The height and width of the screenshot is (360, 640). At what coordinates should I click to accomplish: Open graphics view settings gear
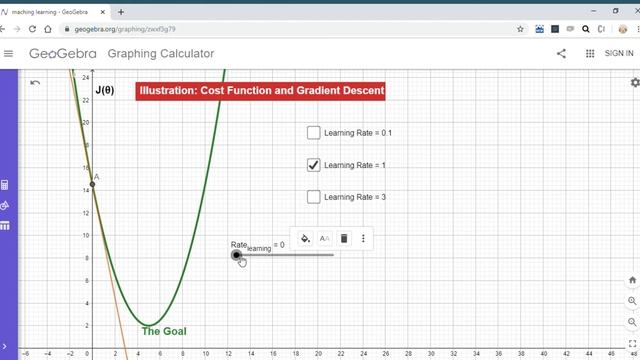coord(635,82)
